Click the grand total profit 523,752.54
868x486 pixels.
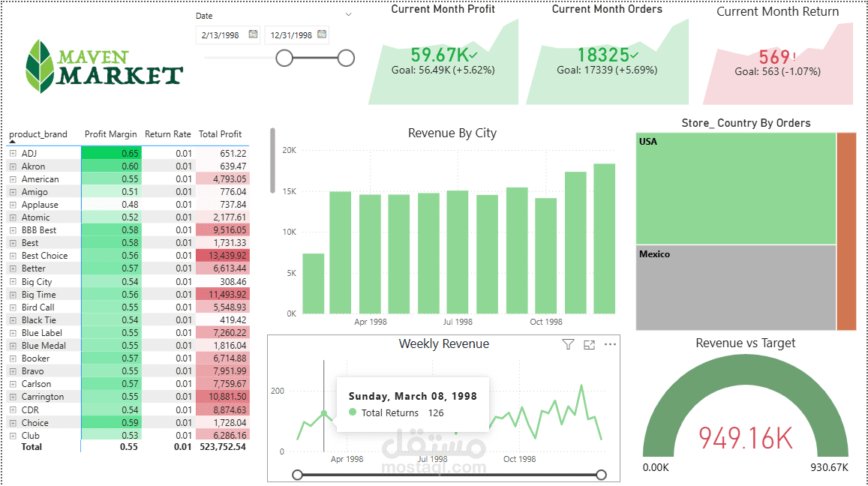223,447
